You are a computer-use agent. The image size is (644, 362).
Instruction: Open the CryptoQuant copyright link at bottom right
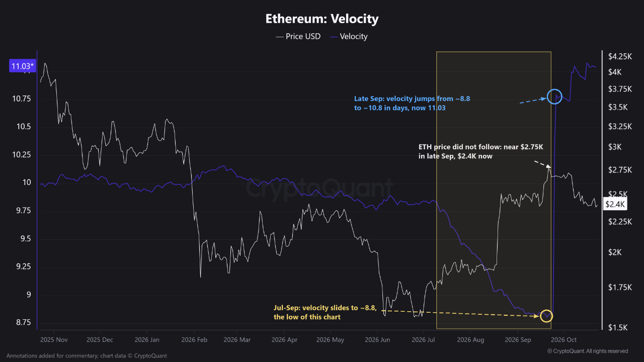click(587, 351)
